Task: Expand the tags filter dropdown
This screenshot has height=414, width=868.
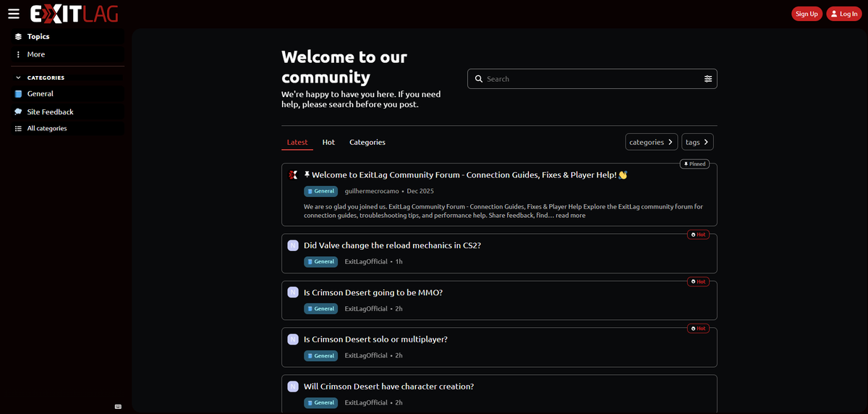Action: [698, 142]
